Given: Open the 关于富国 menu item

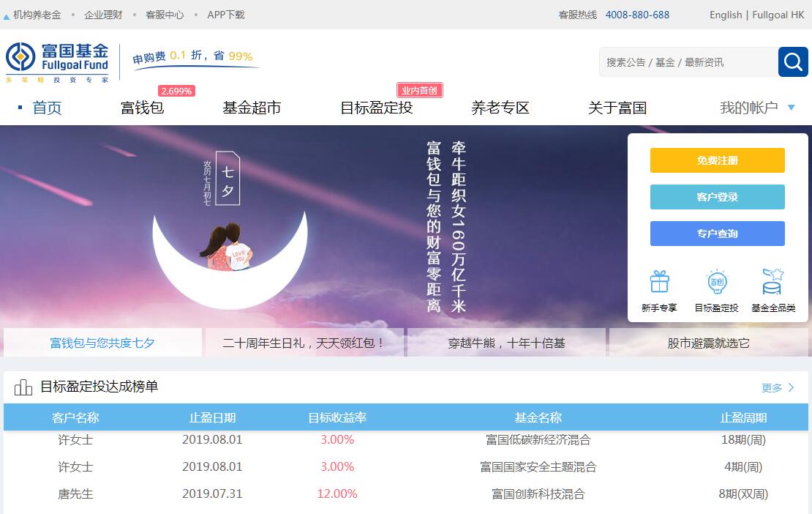Looking at the screenshot, I should (x=617, y=108).
